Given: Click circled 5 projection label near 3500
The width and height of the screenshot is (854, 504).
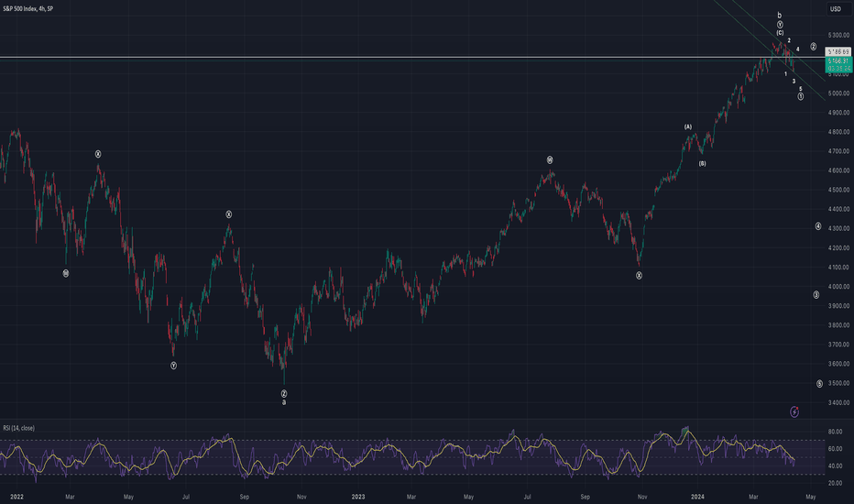Looking at the screenshot, I should tap(820, 384).
